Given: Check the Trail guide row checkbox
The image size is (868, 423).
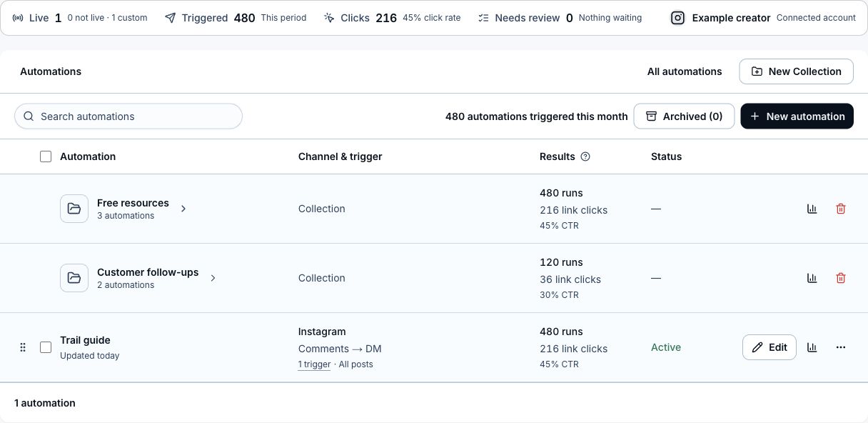Looking at the screenshot, I should [46, 347].
